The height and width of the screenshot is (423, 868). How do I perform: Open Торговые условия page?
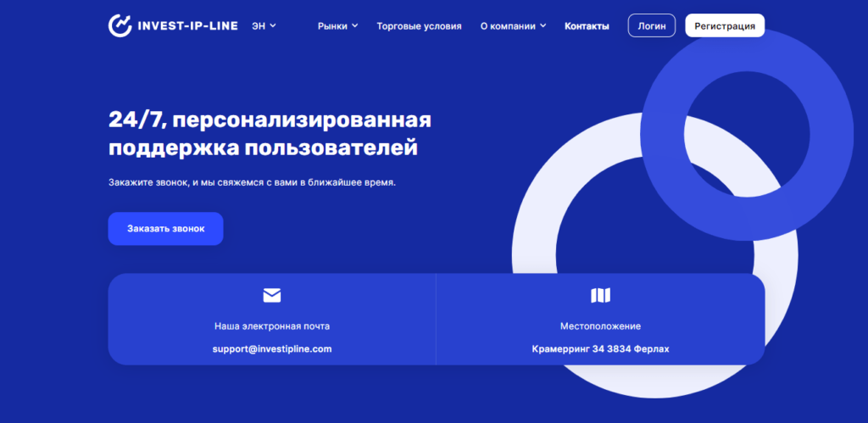419,26
